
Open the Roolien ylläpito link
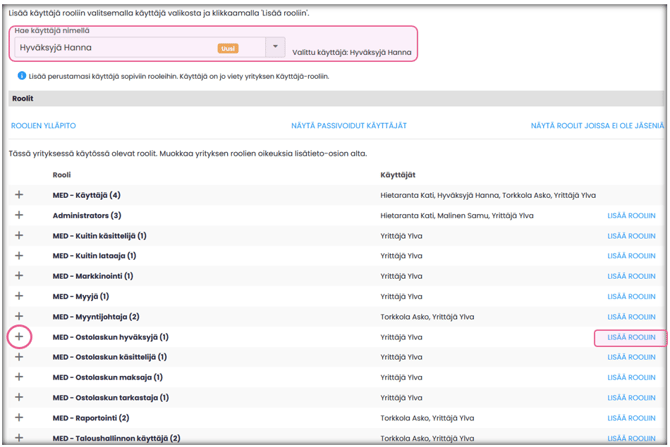click(x=43, y=126)
